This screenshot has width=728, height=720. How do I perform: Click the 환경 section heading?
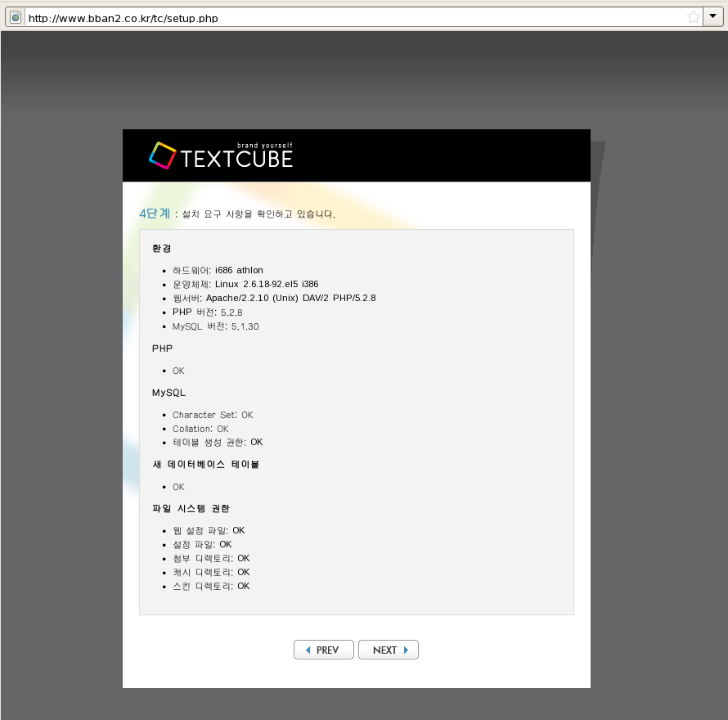(x=162, y=248)
